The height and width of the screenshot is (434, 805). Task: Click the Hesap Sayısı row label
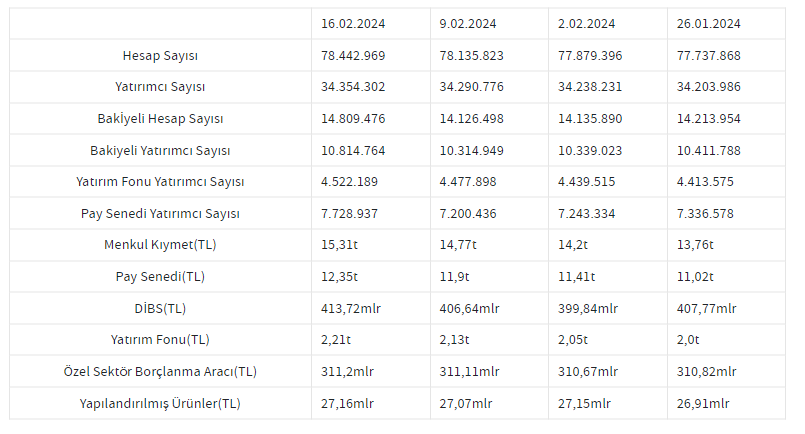(x=160, y=55)
